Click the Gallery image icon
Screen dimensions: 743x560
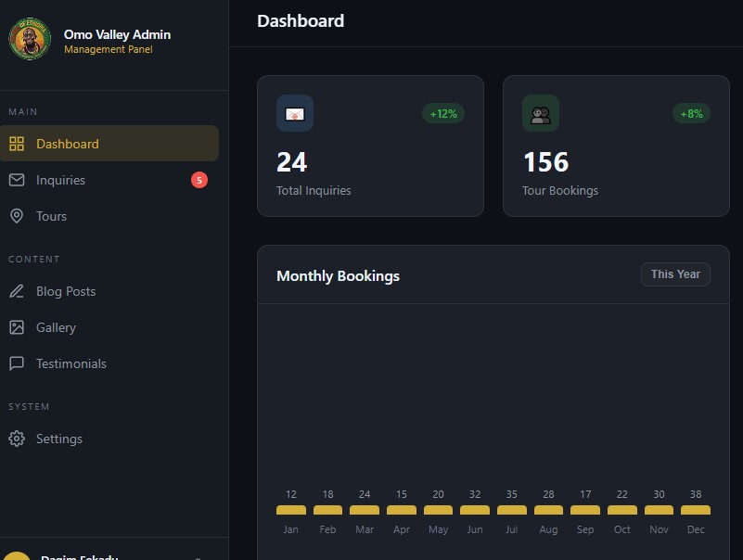[17, 327]
